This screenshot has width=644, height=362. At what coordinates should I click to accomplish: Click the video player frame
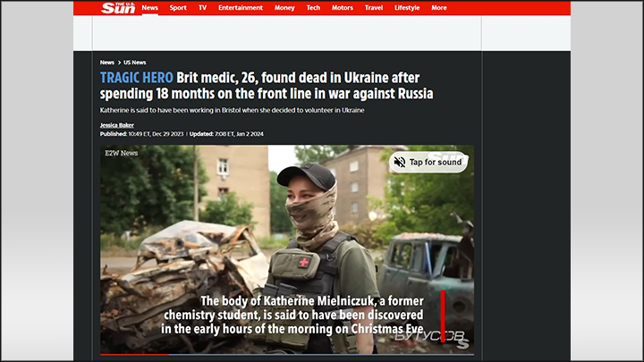click(x=287, y=249)
